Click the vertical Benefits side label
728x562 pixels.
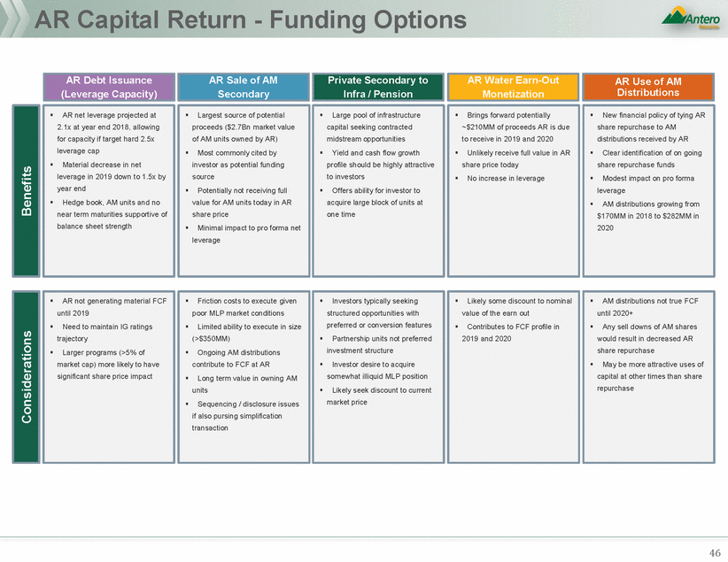(x=26, y=189)
